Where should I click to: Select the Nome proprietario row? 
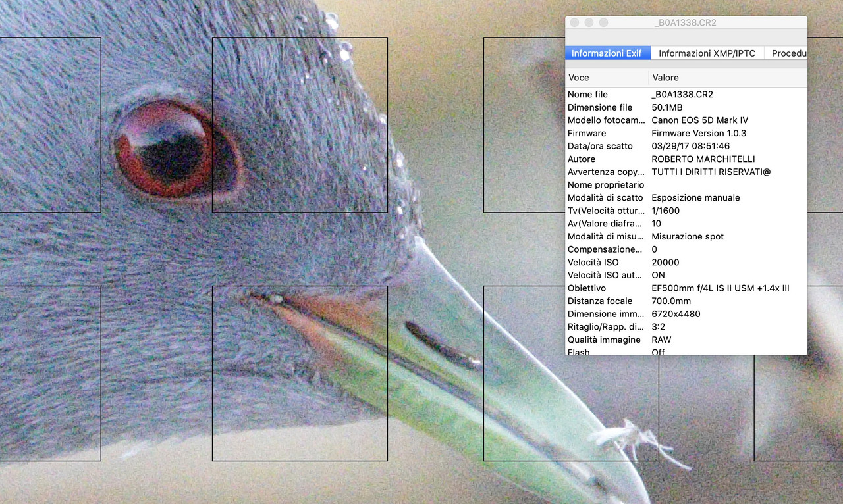pyautogui.click(x=686, y=185)
